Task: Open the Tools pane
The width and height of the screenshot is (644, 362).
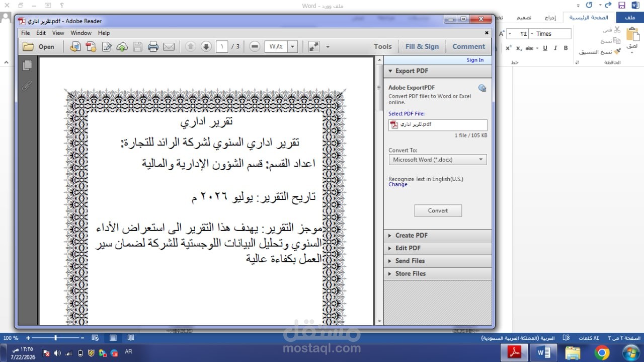Action: (x=382, y=46)
